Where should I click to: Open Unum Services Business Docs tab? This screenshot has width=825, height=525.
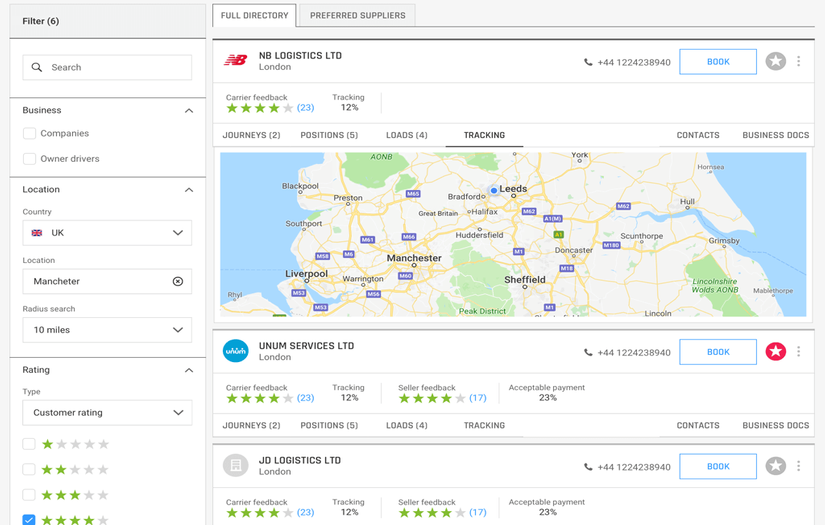[776, 425]
